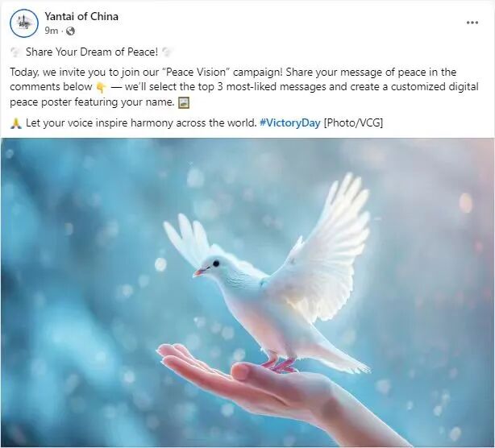Click the folded hands emoji
Screen dimensions: 495x448
pyautogui.click(x=16, y=123)
